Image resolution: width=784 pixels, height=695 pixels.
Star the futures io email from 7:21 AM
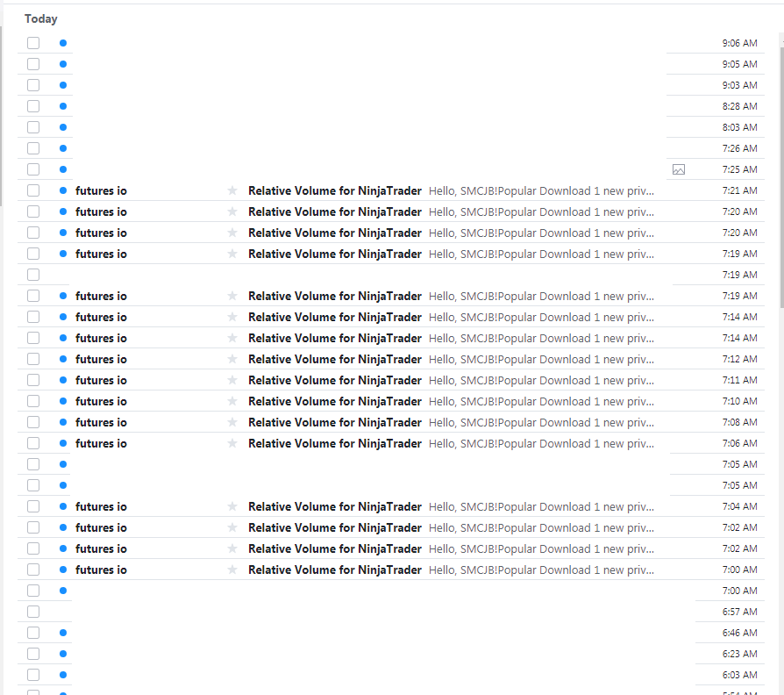coord(232,190)
